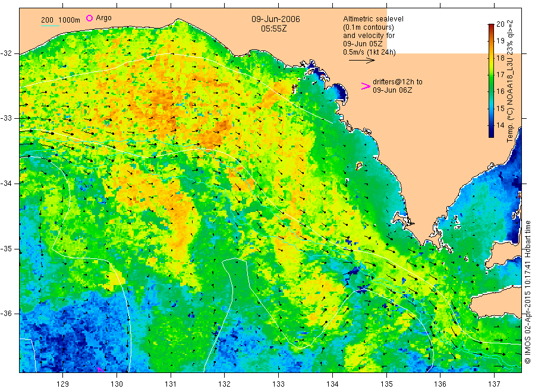
Task: Click the '200 1000m' depth legend text
Action: click(x=61, y=20)
